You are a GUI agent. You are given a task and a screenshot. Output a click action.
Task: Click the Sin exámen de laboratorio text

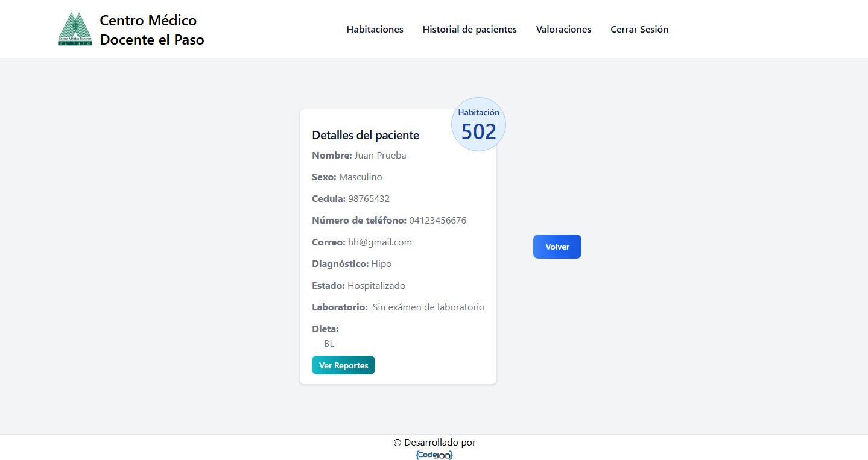428,307
